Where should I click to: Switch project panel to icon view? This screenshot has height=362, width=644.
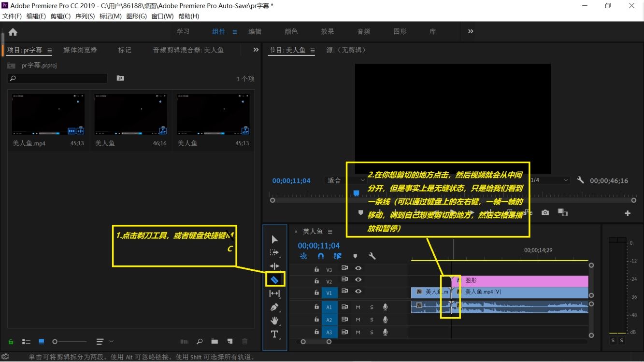(x=42, y=342)
